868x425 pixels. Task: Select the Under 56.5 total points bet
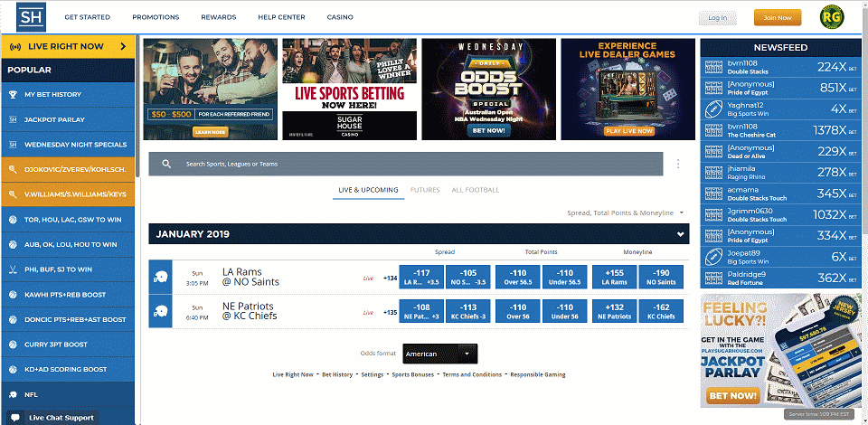[x=564, y=277]
